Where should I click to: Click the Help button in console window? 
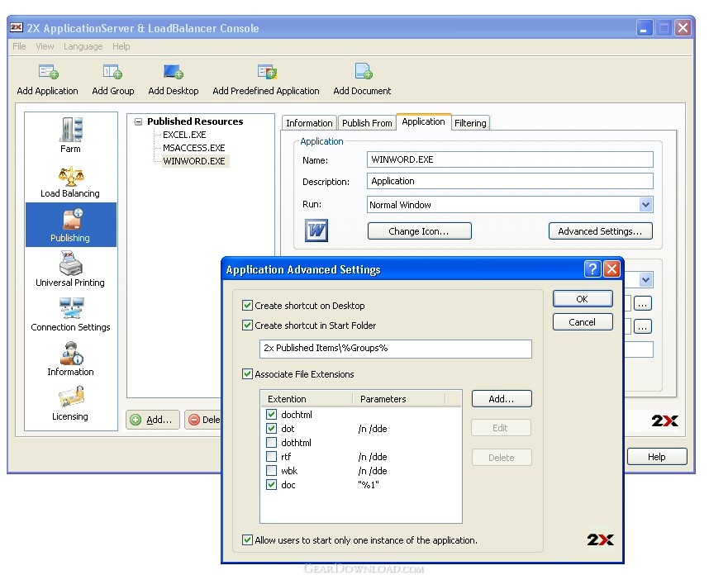(657, 457)
